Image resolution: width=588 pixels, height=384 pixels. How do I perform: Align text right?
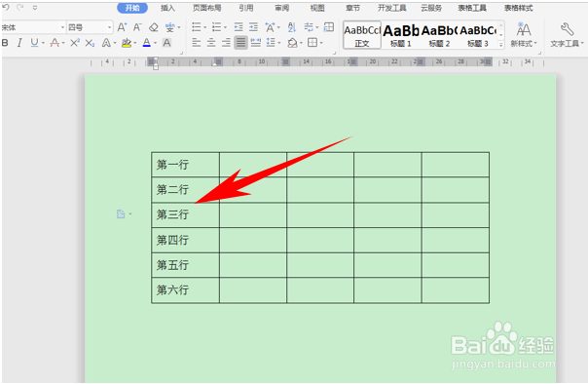pos(226,43)
